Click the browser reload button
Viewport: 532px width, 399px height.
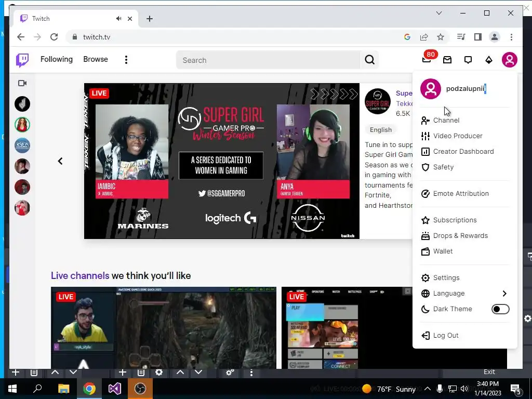pyautogui.click(x=54, y=37)
